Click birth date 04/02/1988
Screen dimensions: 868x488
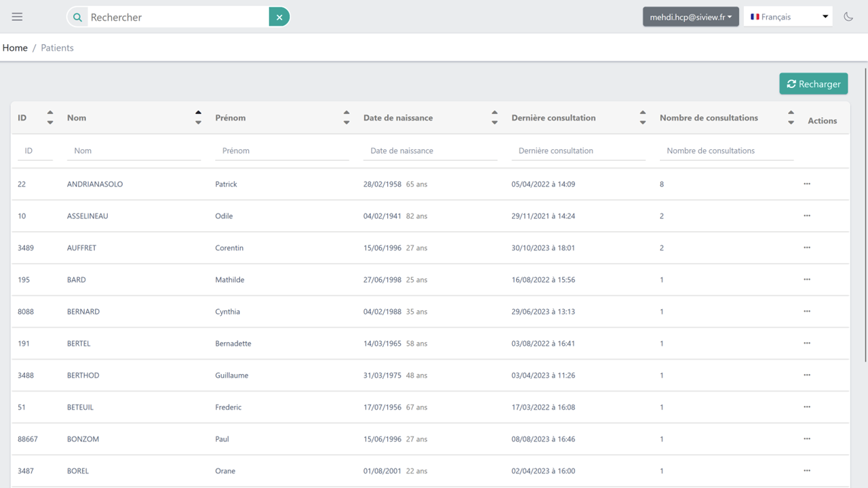click(x=382, y=312)
